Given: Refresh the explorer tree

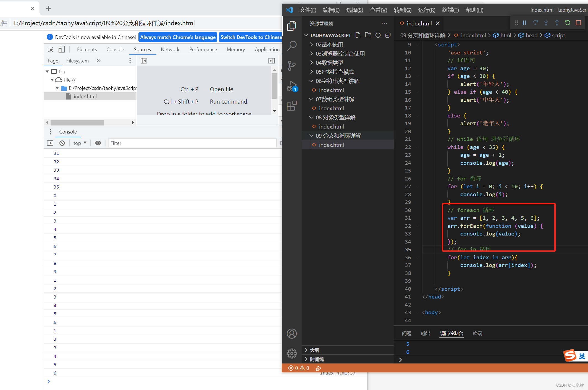Looking at the screenshot, I should click(378, 35).
